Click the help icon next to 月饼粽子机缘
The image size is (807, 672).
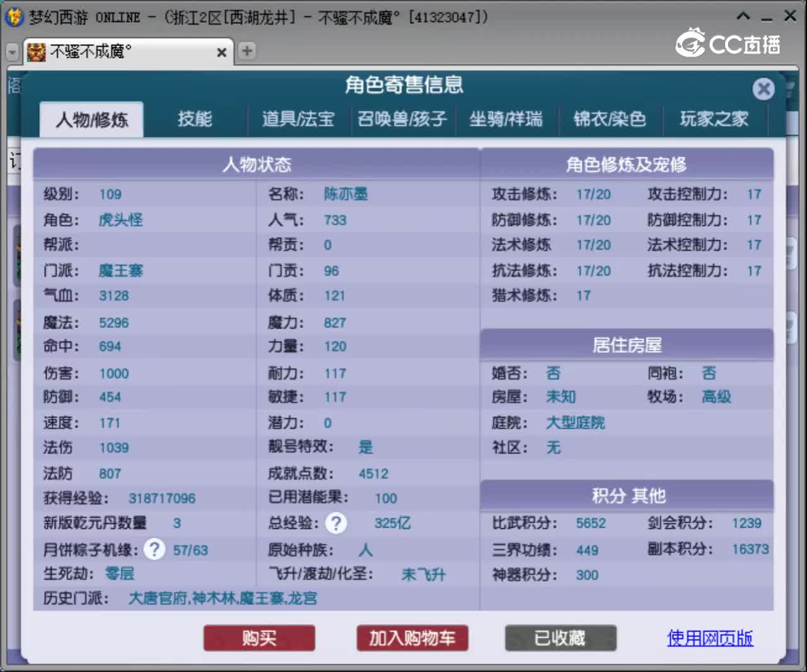(x=154, y=549)
